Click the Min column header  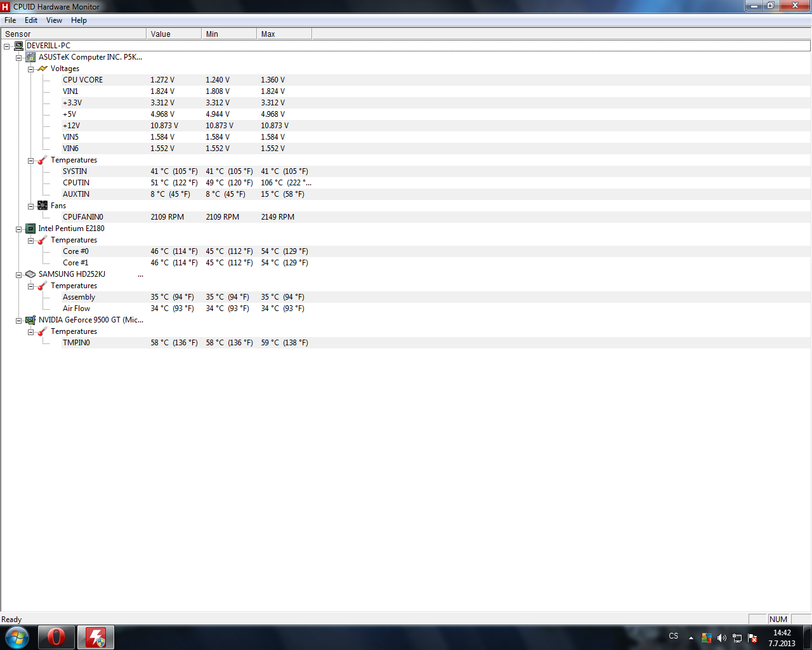coord(229,34)
